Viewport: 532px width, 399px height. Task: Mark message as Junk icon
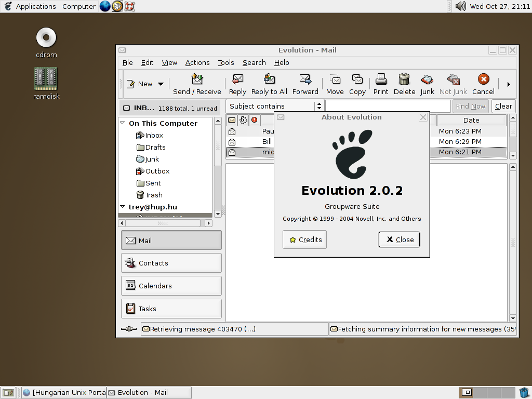427,79
